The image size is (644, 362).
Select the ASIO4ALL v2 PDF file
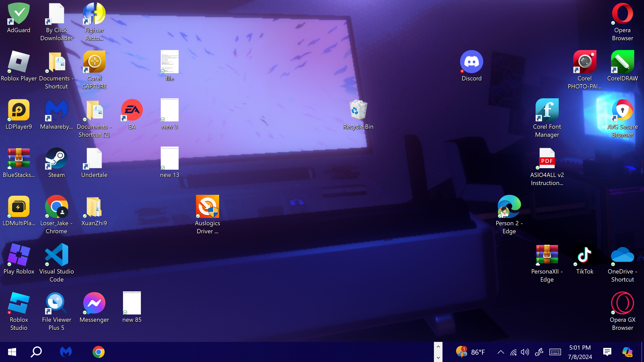pyautogui.click(x=547, y=159)
